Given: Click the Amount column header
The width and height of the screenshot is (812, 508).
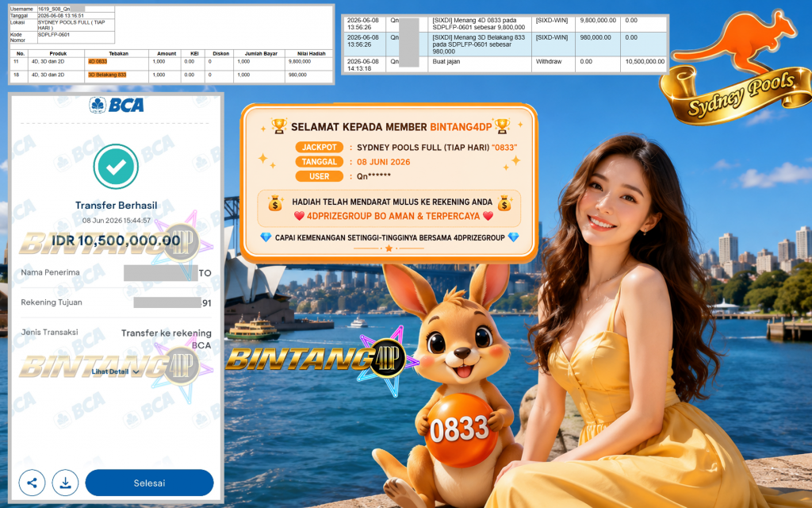Looking at the screenshot, I should coord(167,53).
